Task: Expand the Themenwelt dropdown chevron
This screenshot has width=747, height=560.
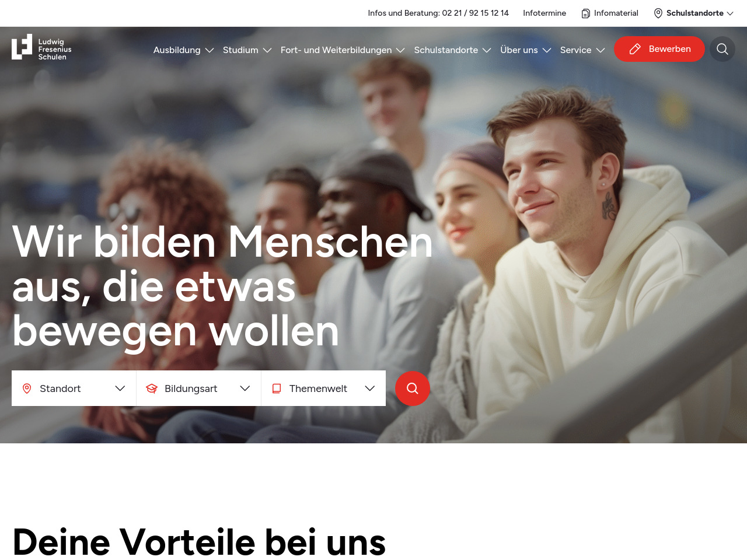Action: click(370, 388)
